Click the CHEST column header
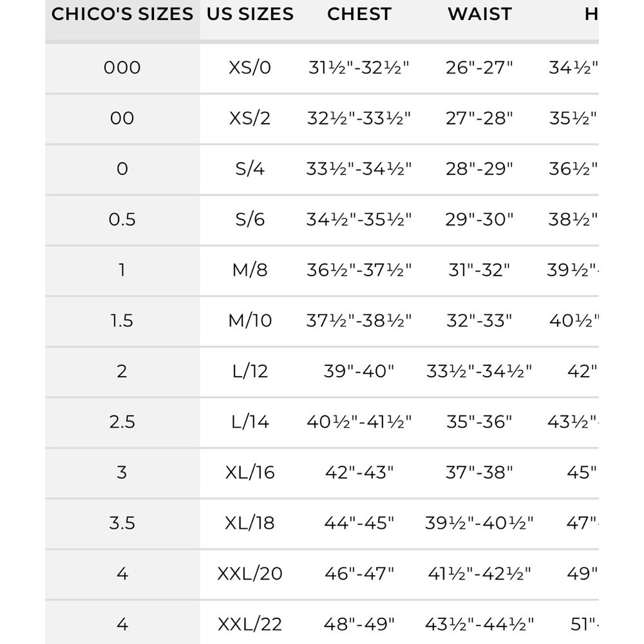 click(359, 14)
